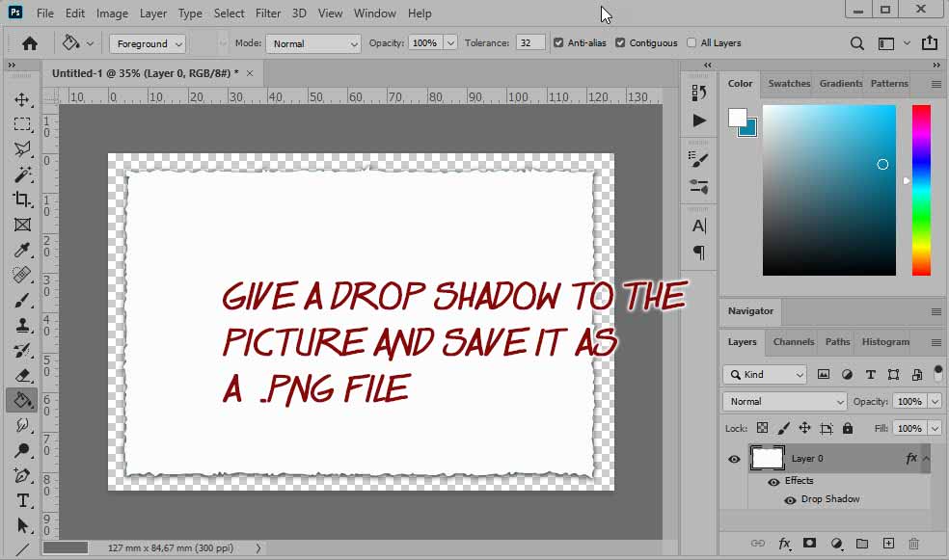
Task: Select the Polygonal Lasso tool
Action: 22,148
